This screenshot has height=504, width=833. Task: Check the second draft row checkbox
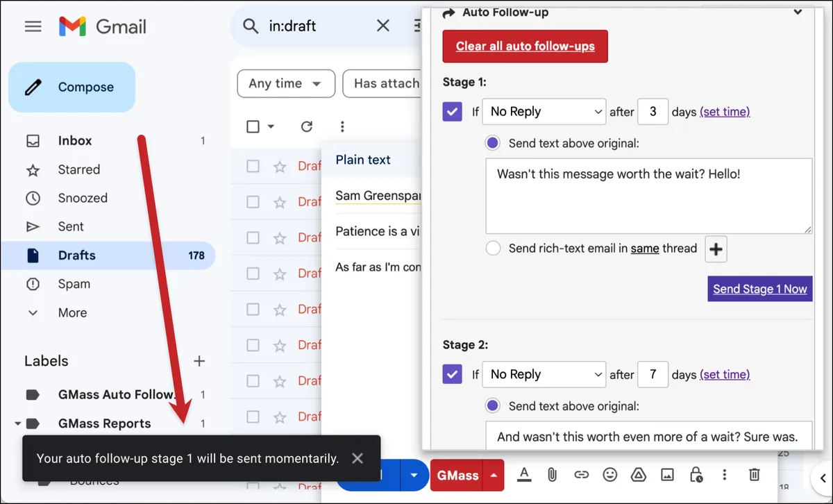[253, 202]
